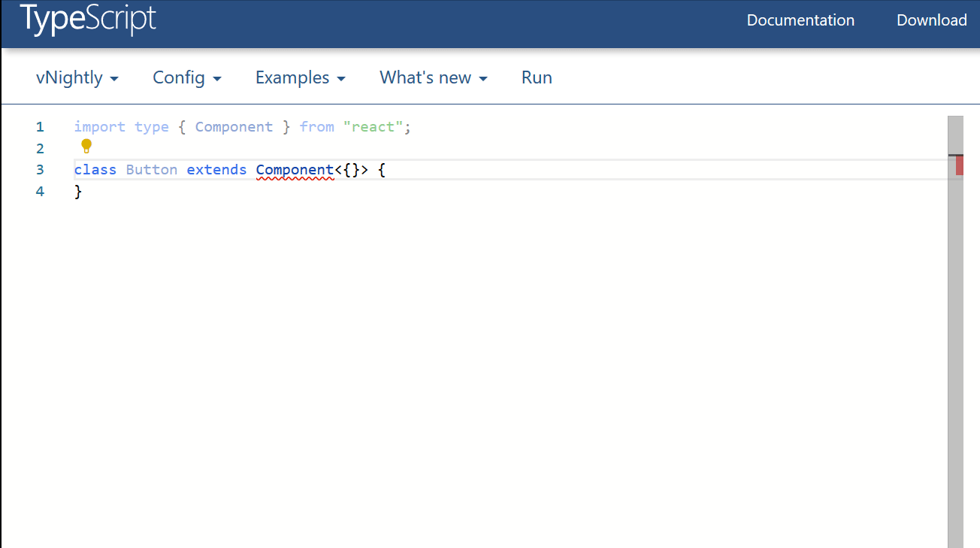This screenshot has height=548, width=980.
Task: Click the underlined Component identifier on line 3
Action: coord(295,170)
